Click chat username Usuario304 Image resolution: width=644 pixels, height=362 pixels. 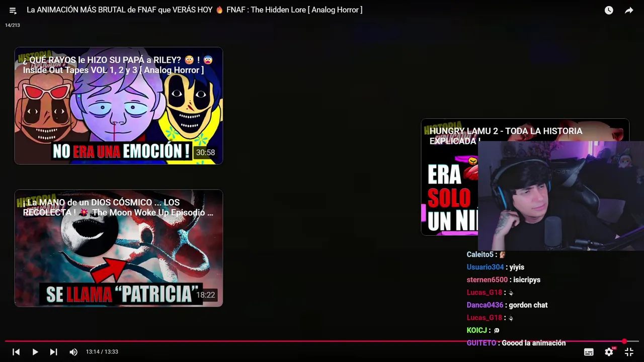tap(485, 267)
